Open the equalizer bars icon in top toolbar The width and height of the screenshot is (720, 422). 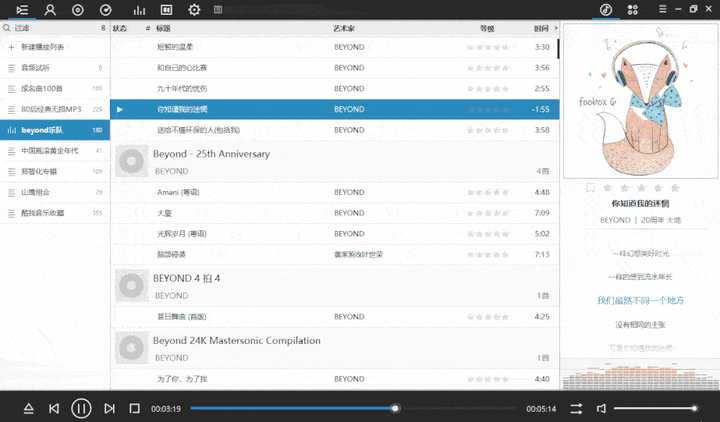(139, 10)
